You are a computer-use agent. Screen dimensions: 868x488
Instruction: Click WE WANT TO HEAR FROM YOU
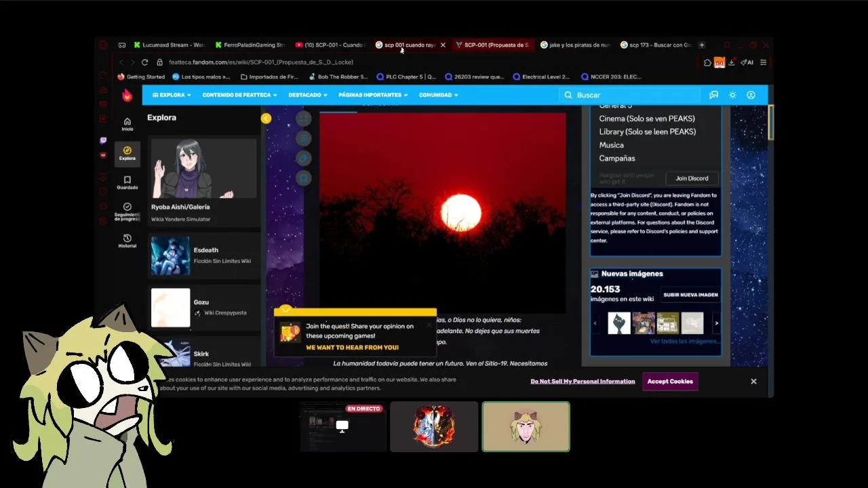[x=352, y=348]
